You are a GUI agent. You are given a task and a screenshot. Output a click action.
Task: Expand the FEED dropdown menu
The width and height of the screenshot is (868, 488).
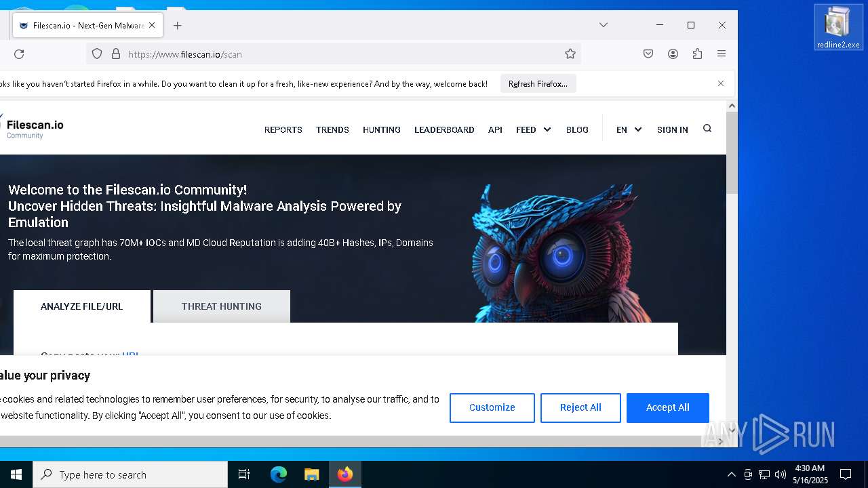533,129
